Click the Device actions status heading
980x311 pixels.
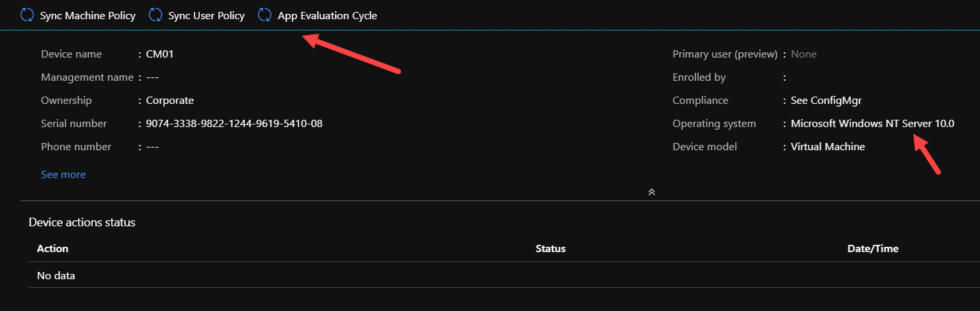[82, 222]
